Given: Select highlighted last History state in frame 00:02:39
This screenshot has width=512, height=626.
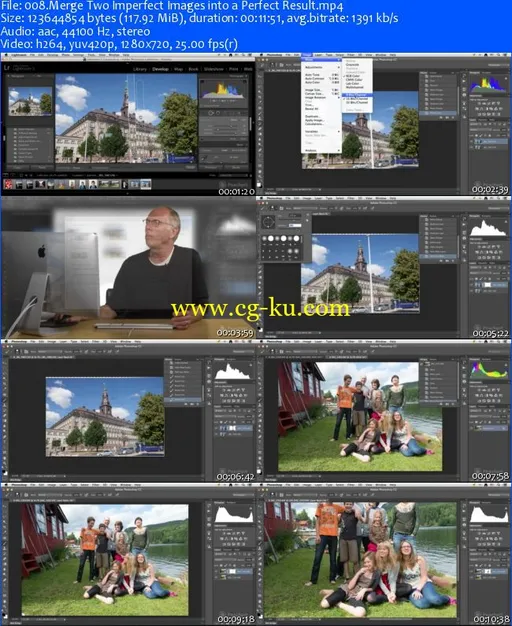Looking at the screenshot, I should (x=439, y=113).
